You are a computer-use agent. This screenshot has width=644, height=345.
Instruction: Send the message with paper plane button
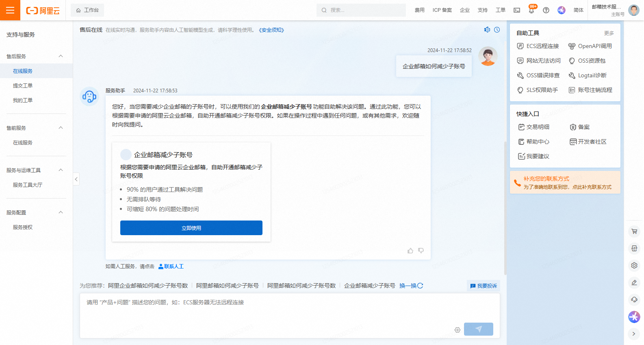479,329
